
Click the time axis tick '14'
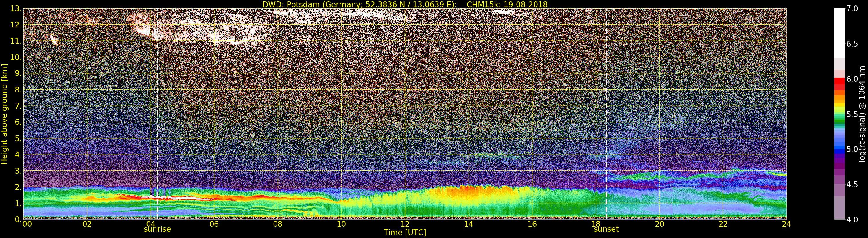(x=468, y=224)
